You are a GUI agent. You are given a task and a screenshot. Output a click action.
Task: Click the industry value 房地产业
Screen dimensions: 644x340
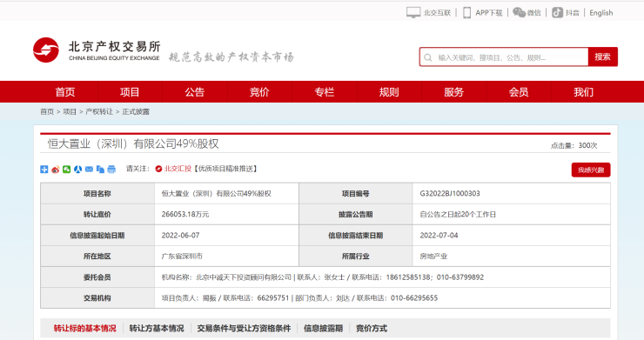tap(433, 257)
